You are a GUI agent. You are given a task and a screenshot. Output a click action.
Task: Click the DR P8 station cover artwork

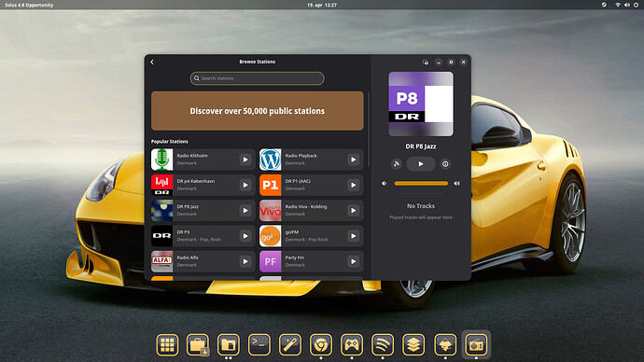tap(421, 104)
